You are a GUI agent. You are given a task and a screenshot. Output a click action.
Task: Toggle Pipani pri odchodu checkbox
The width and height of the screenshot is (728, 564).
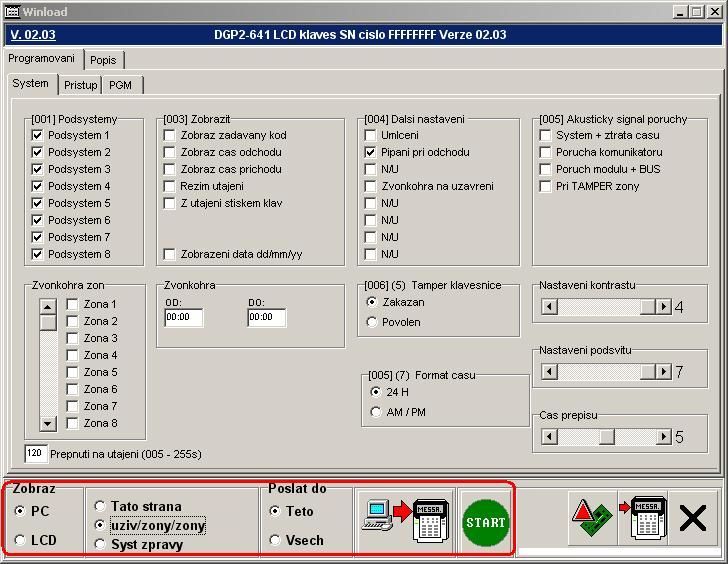(371, 152)
